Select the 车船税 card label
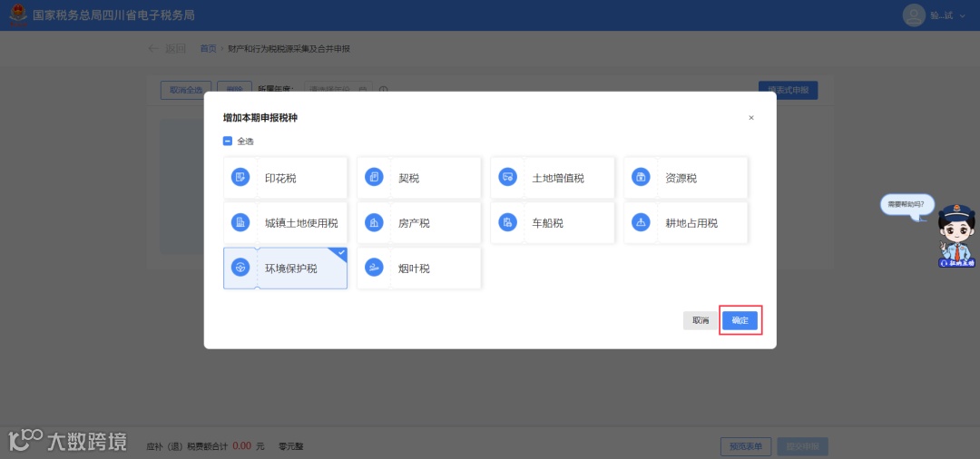 [547, 223]
